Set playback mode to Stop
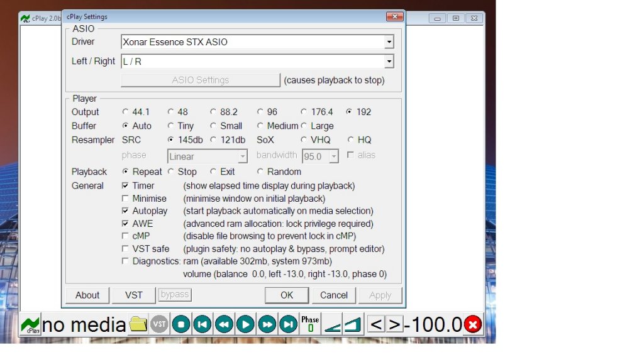The height and width of the screenshot is (362, 644). (182, 172)
